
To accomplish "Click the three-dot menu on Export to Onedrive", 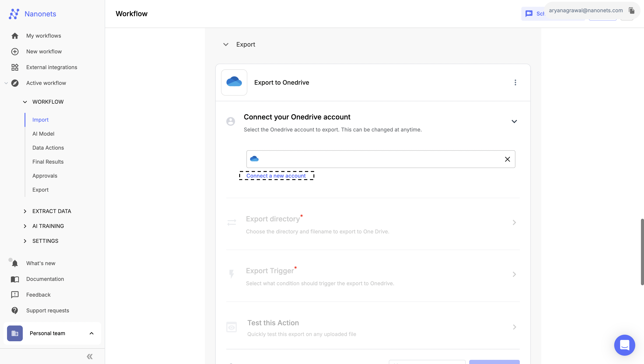I will click(515, 82).
